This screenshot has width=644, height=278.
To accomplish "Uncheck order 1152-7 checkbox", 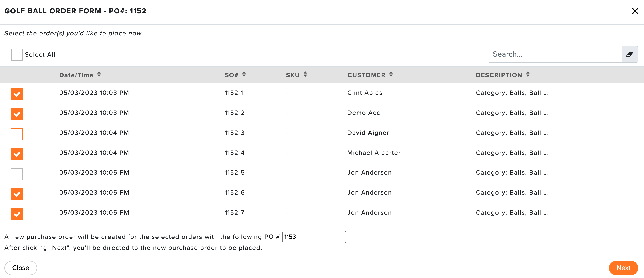I will [x=17, y=214].
